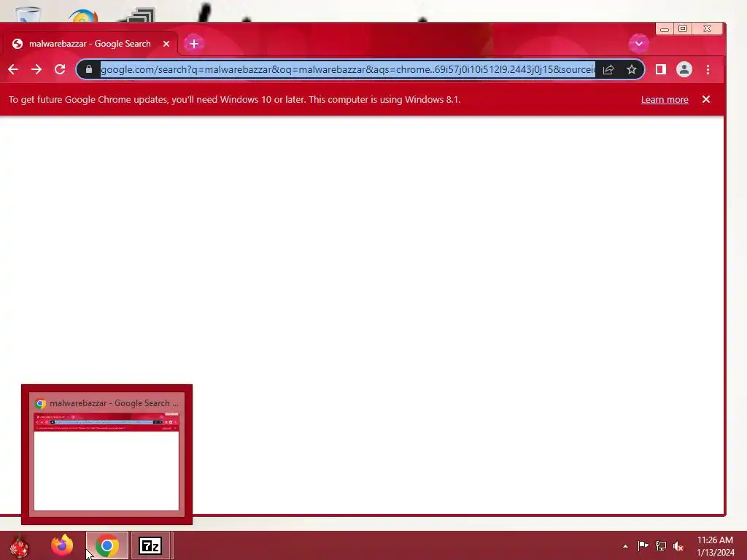Open a new tab with the plus button

[x=194, y=44]
